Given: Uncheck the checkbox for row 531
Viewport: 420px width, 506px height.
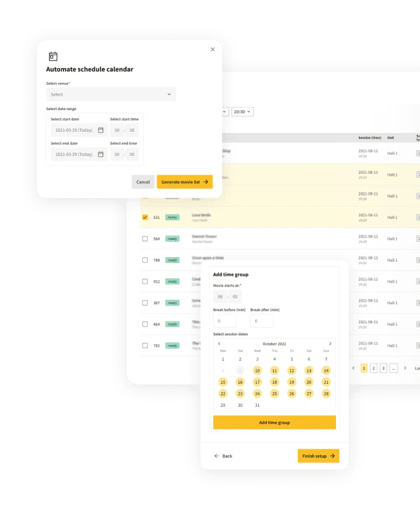Looking at the screenshot, I should click(145, 217).
